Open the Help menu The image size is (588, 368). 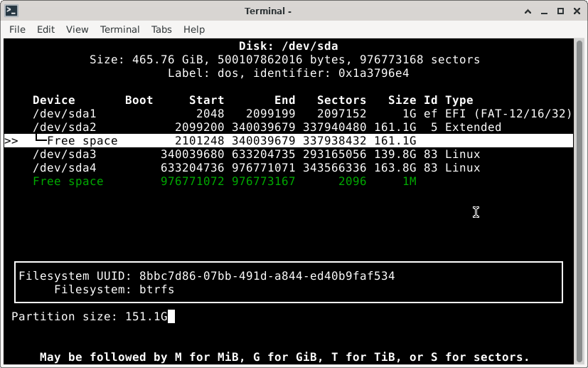[x=194, y=29]
